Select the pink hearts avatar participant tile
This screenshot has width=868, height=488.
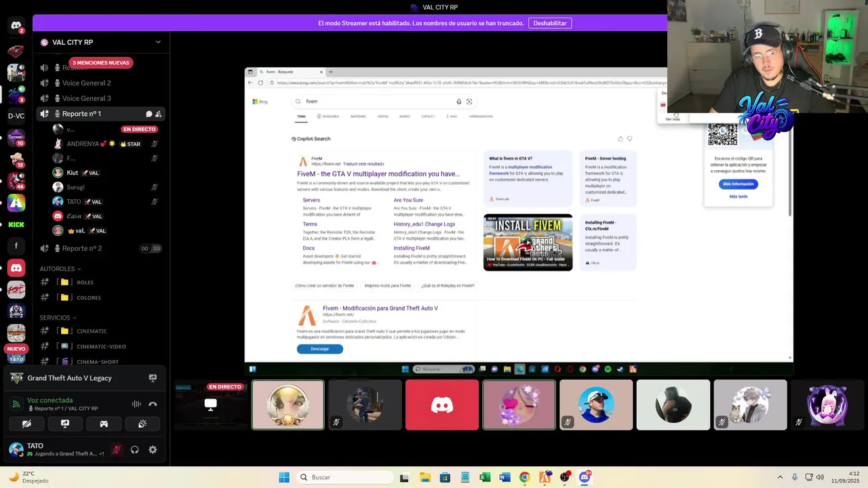pyautogui.click(x=519, y=405)
